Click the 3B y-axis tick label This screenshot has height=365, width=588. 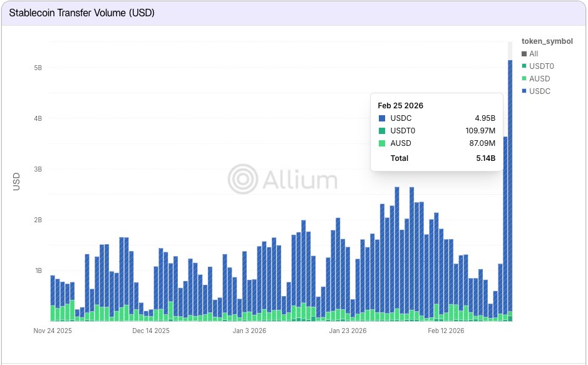(x=38, y=169)
